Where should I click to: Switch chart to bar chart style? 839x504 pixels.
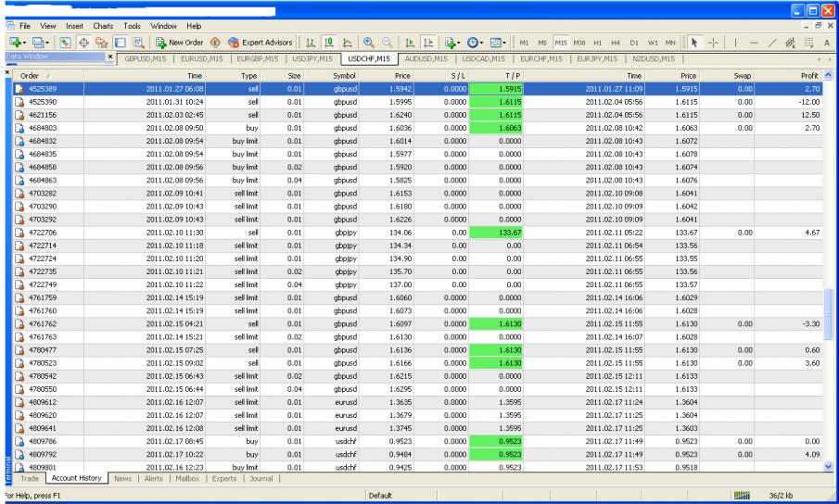pyautogui.click(x=311, y=43)
